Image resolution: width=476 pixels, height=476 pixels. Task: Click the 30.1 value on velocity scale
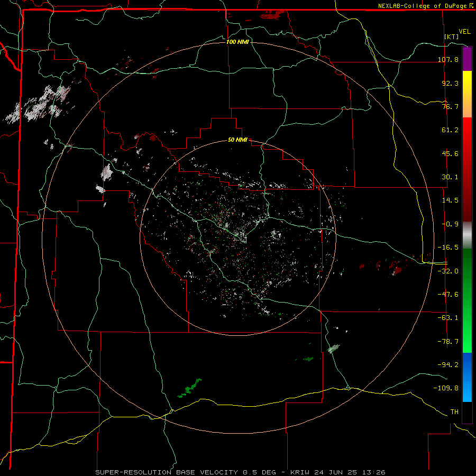tap(450, 177)
